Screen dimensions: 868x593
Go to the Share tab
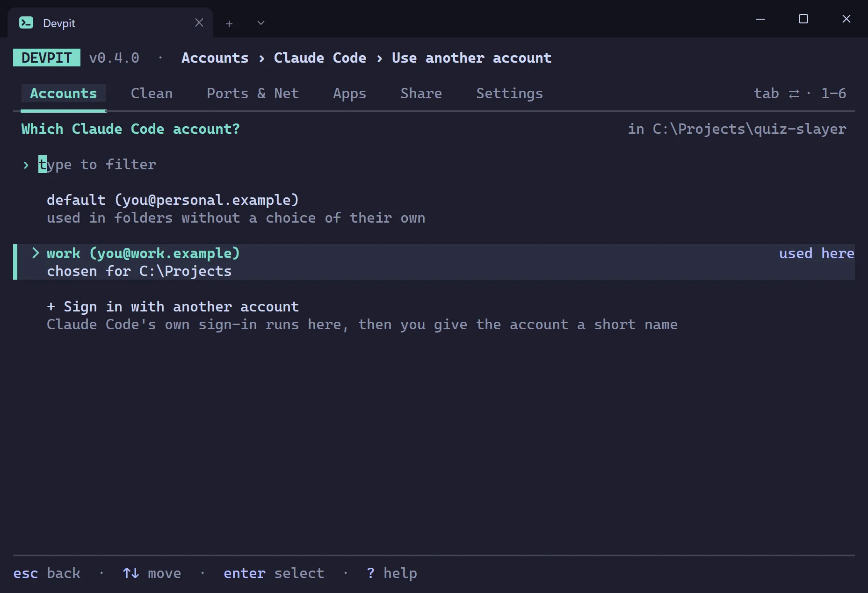(421, 94)
